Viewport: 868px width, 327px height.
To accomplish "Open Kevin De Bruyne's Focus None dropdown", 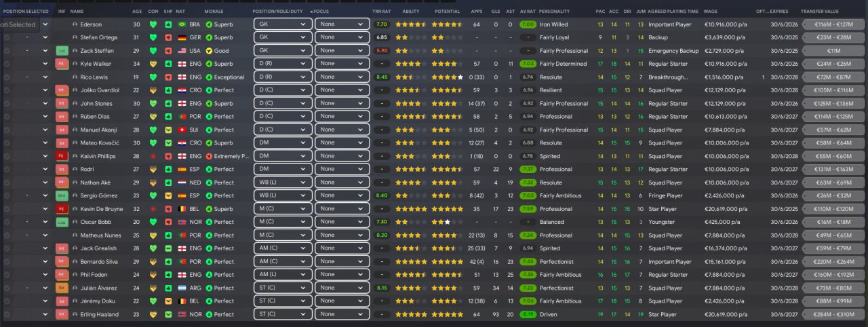I will tap(342, 209).
